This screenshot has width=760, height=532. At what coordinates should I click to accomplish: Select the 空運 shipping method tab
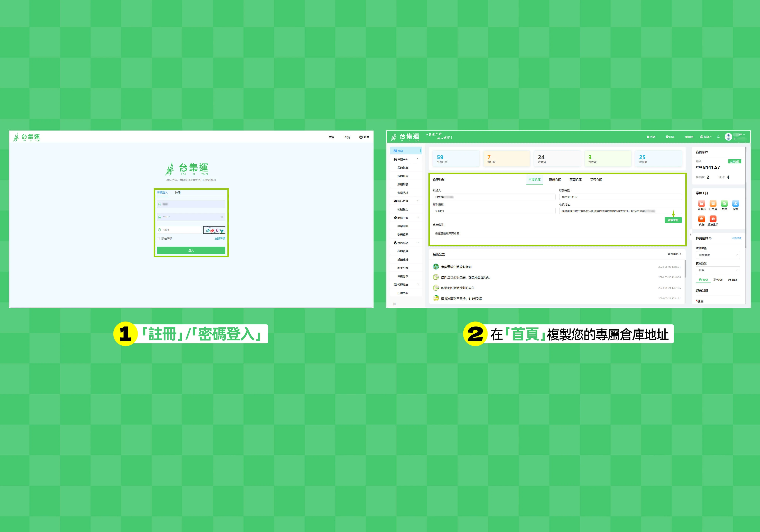(718, 280)
